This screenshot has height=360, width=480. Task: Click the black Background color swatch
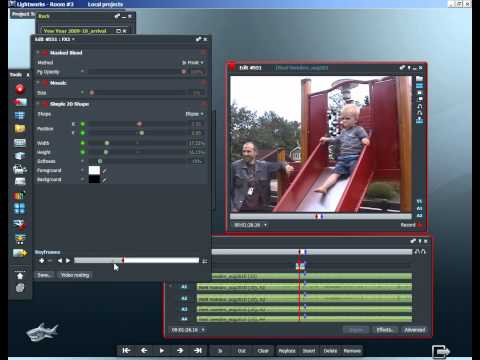(94, 179)
